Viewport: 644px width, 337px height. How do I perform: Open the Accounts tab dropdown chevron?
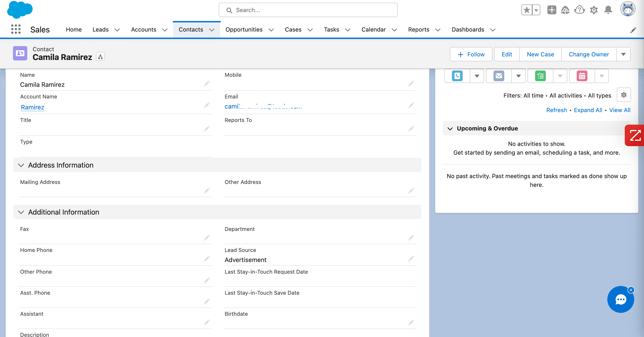[165, 30]
